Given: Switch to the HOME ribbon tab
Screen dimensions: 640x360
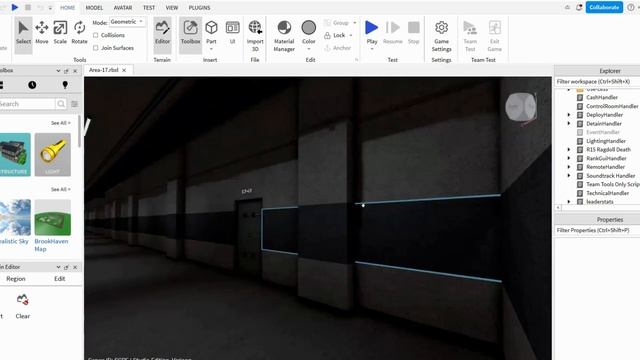Looking at the screenshot, I should coord(67,8).
